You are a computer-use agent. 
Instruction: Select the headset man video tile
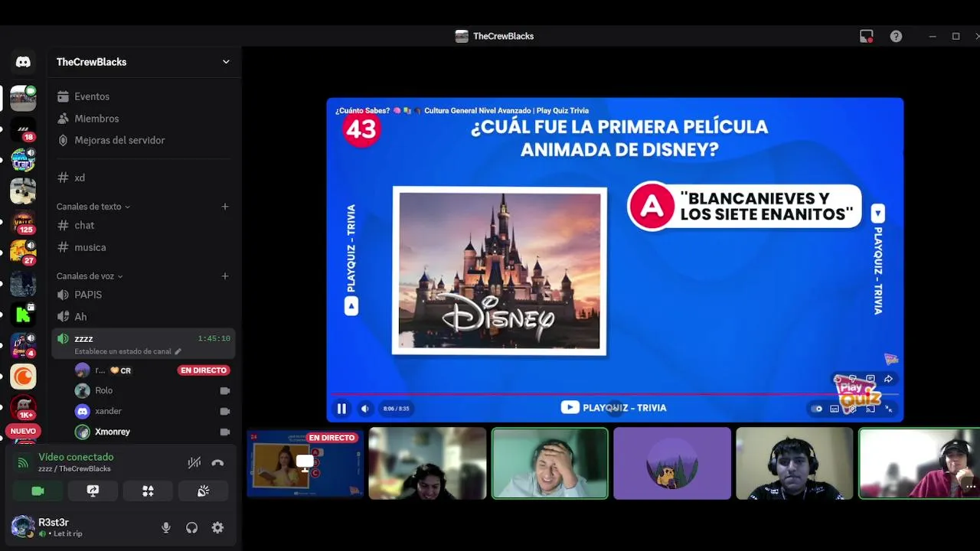[x=795, y=464]
